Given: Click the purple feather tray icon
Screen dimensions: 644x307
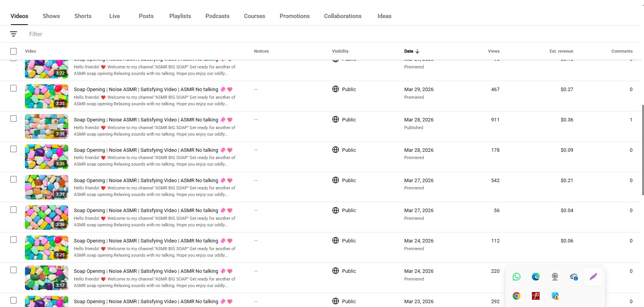Looking at the screenshot, I should tap(593, 277).
